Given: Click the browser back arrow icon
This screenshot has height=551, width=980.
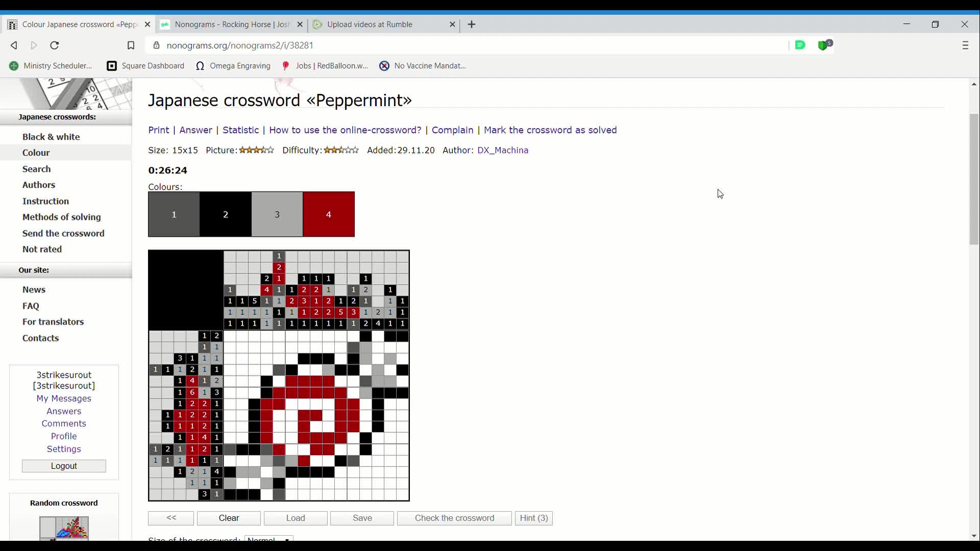Looking at the screenshot, I should [x=14, y=45].
